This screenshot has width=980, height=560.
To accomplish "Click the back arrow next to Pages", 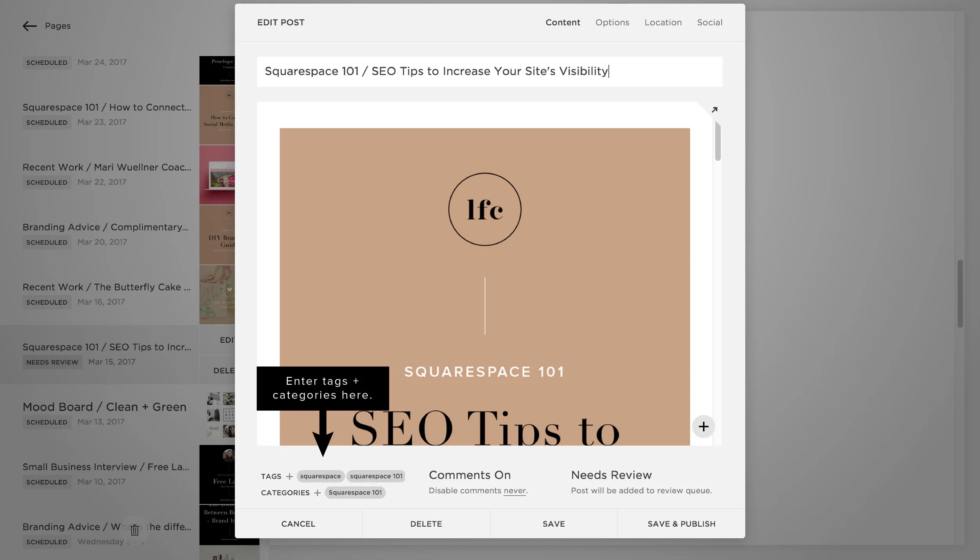I will pyautogui.click(x=29, y=26).
